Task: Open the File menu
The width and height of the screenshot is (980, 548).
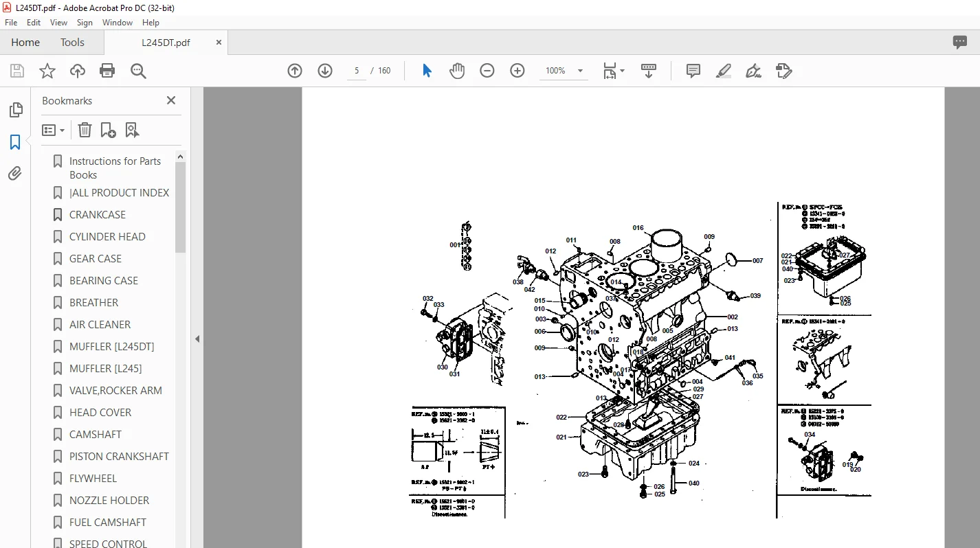Action: (x=11, y=23)
